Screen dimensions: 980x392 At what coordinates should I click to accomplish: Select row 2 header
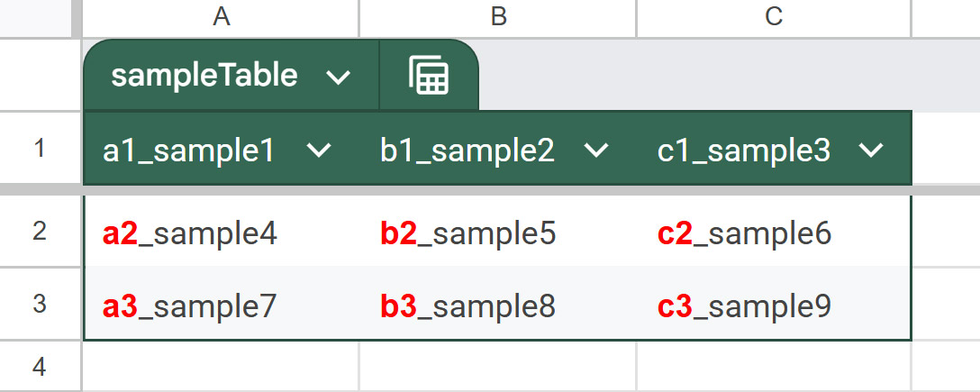tap(40, 232)
